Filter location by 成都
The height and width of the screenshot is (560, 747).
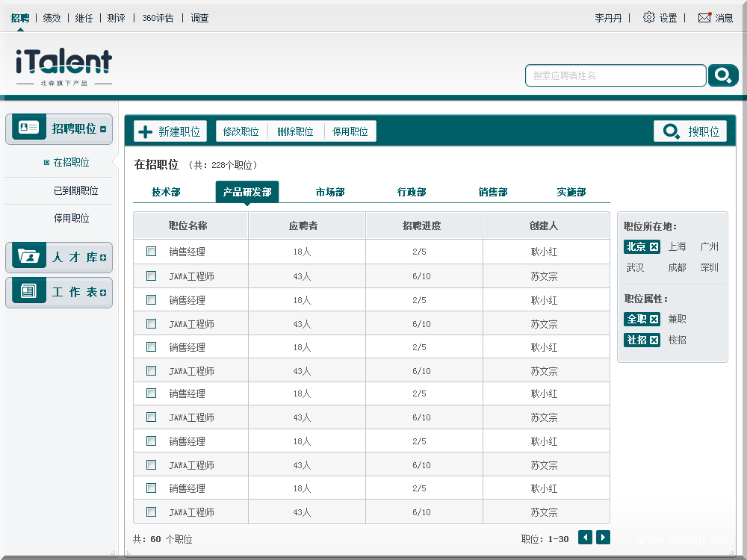click(x=677, y=267)
